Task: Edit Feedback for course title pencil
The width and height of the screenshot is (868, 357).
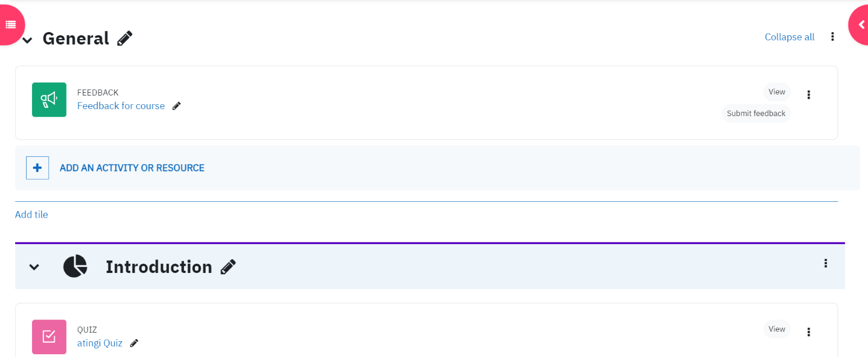Action: pyautogui.click(x=176, y=106)
